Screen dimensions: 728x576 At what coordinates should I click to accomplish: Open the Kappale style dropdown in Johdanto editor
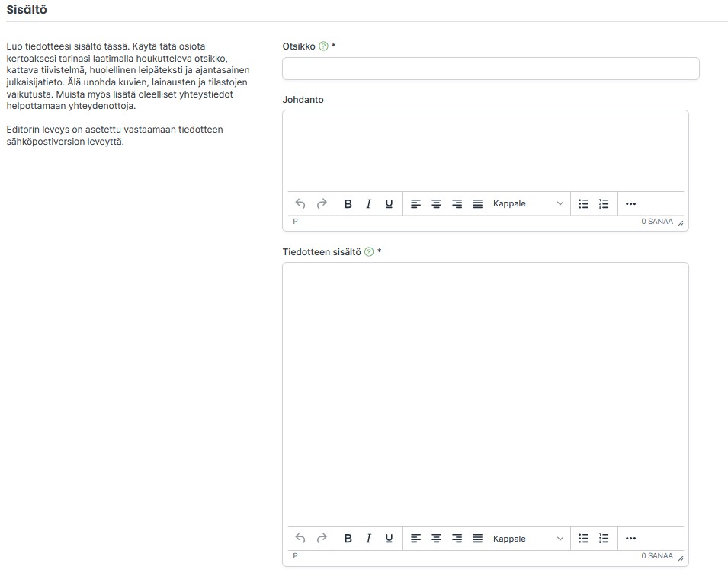[528, 203]
